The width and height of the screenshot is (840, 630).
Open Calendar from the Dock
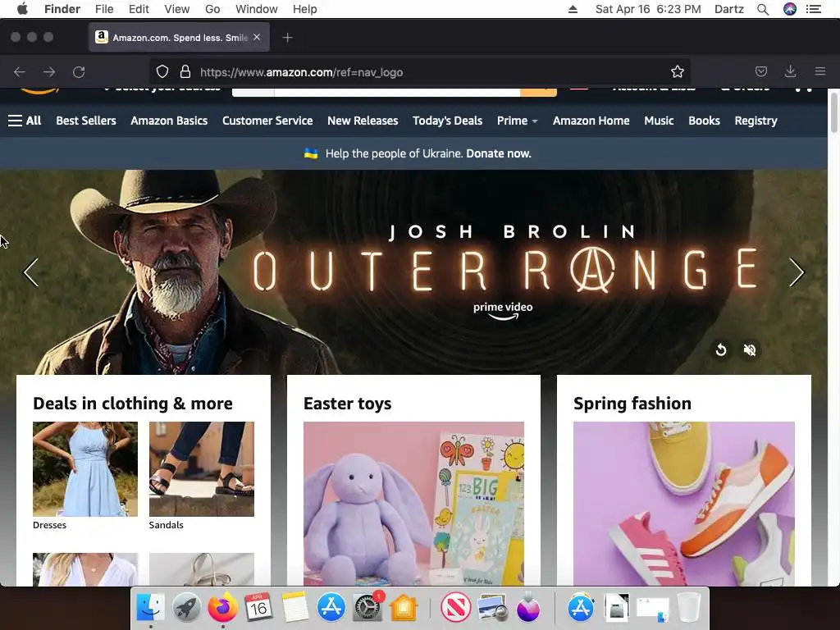258,607
